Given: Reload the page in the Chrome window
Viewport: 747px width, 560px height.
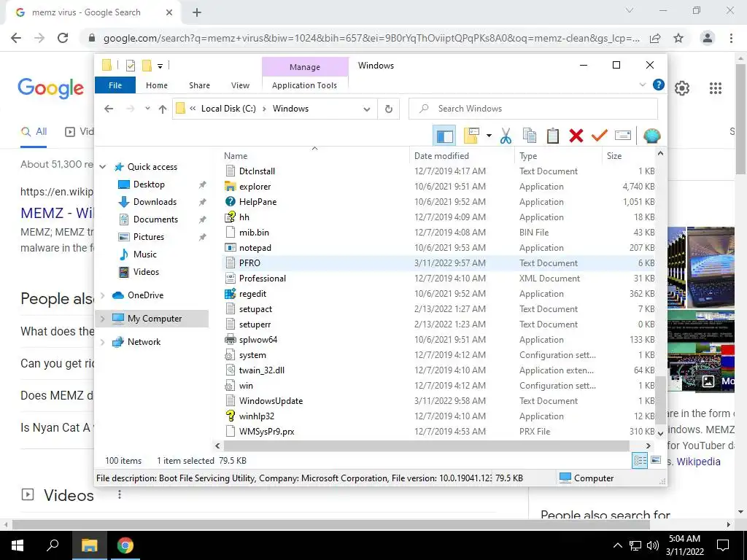Looking at the screenshot, I should 63,38.
